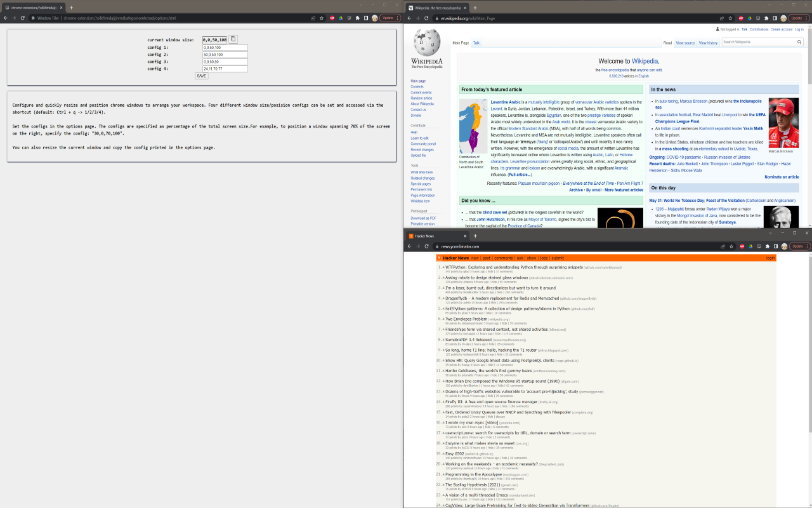Open the Hacker News login link
This screenshot has width=812, height=508.
point(770,258)
